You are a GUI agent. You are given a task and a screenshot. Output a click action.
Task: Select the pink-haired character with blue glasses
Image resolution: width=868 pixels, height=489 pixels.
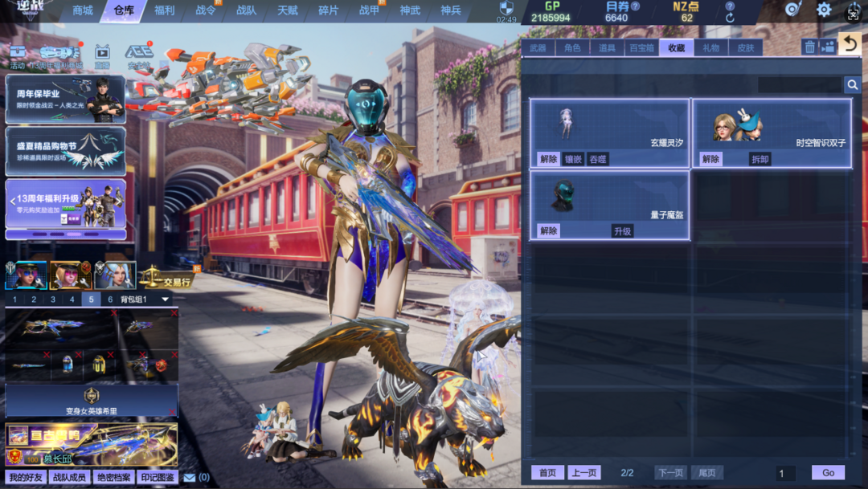[27, 275]
